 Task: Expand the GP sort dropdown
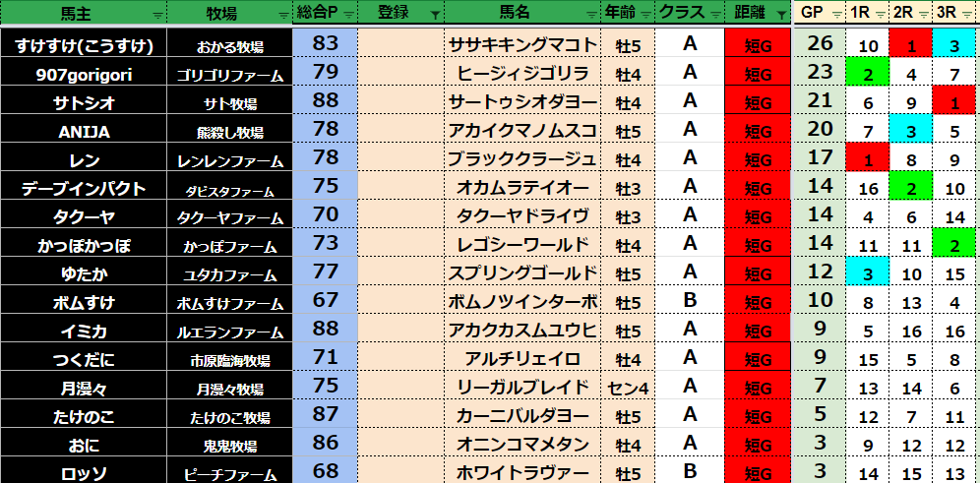pos(836,15)
